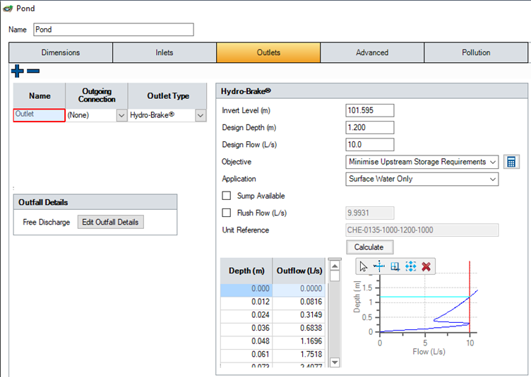Click the fit-to-extents graph icon
Screen dimensions: 531x377
410,267
